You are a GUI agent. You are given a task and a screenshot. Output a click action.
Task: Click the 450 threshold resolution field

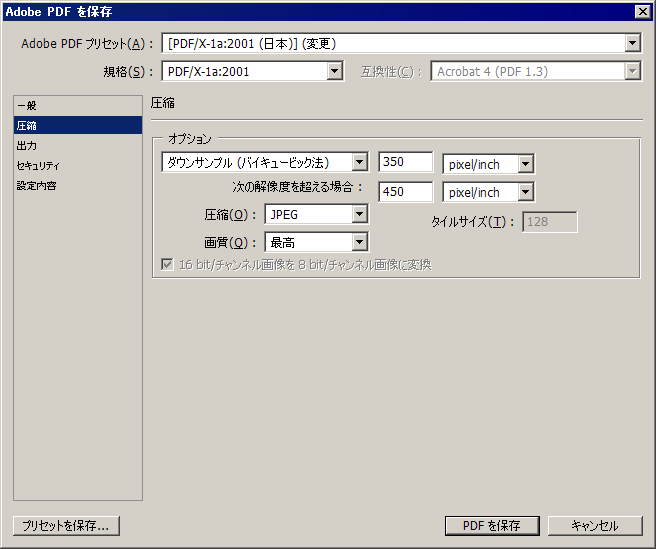[405, 192]
